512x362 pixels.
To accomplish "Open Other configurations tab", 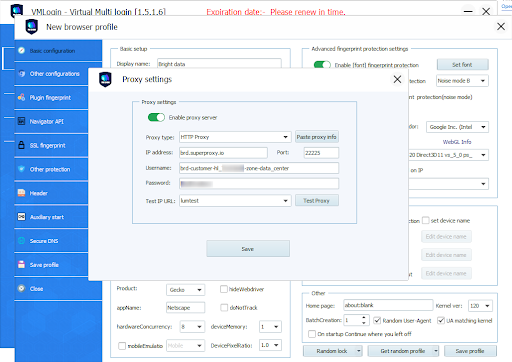I will pos(52,74).
